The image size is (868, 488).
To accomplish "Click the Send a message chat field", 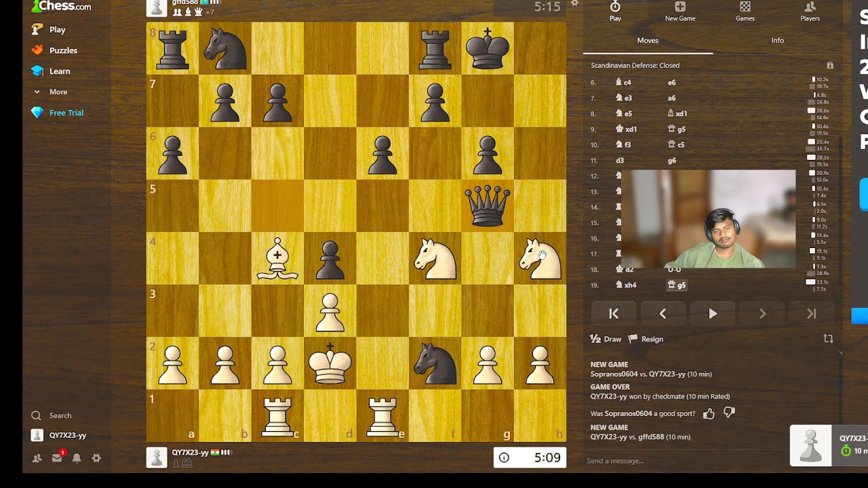I will [685, 461].
